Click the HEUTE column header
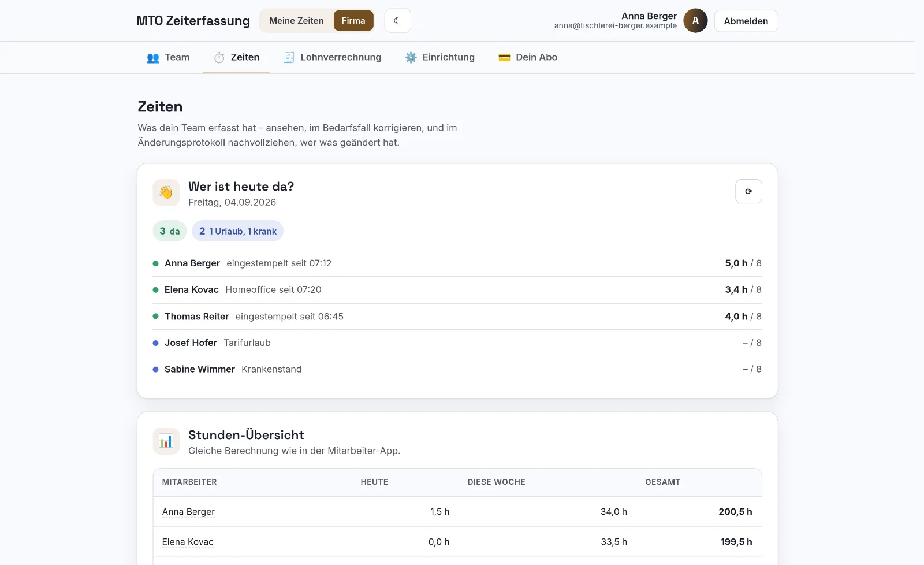Viewport: 924px width, 565px height. click(374, 482)
